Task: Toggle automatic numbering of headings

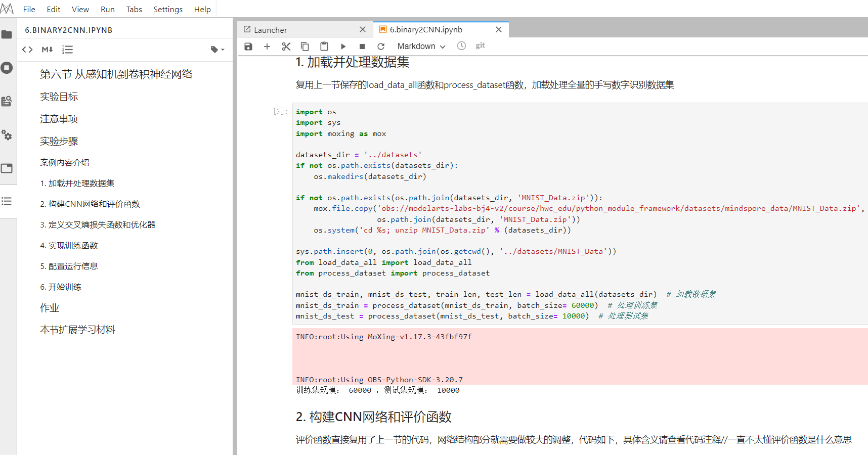Action: pos(67,50)
